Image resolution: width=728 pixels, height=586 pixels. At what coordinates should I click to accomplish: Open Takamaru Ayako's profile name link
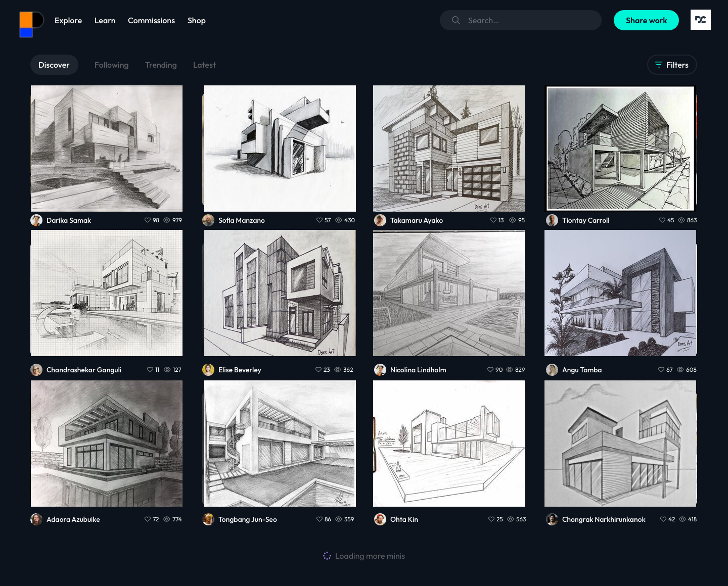(x=416, y=220)
